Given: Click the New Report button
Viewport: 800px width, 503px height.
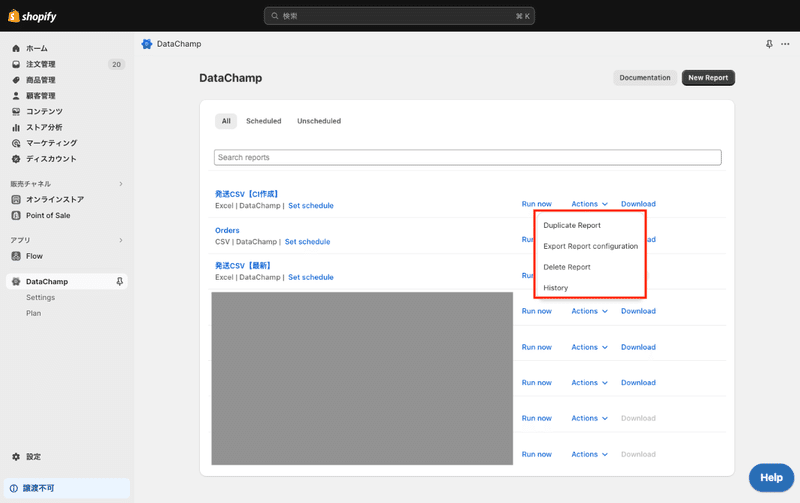Looking at the screenshot, I should 708,78.
